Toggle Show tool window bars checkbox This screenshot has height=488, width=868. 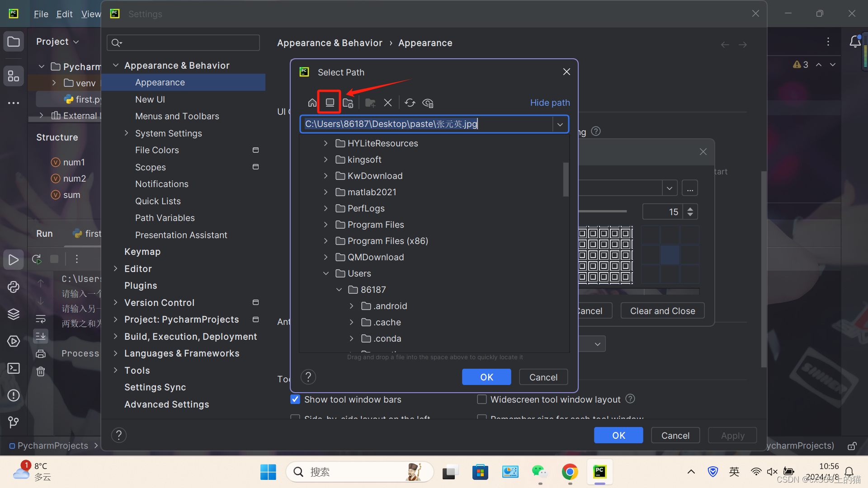tap(295, 399)
